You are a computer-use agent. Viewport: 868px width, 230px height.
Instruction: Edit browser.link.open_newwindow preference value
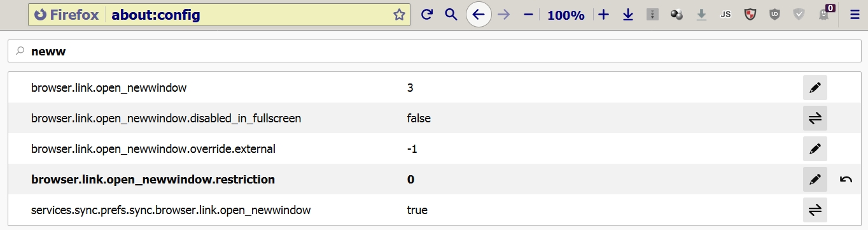tap(815, 88)
